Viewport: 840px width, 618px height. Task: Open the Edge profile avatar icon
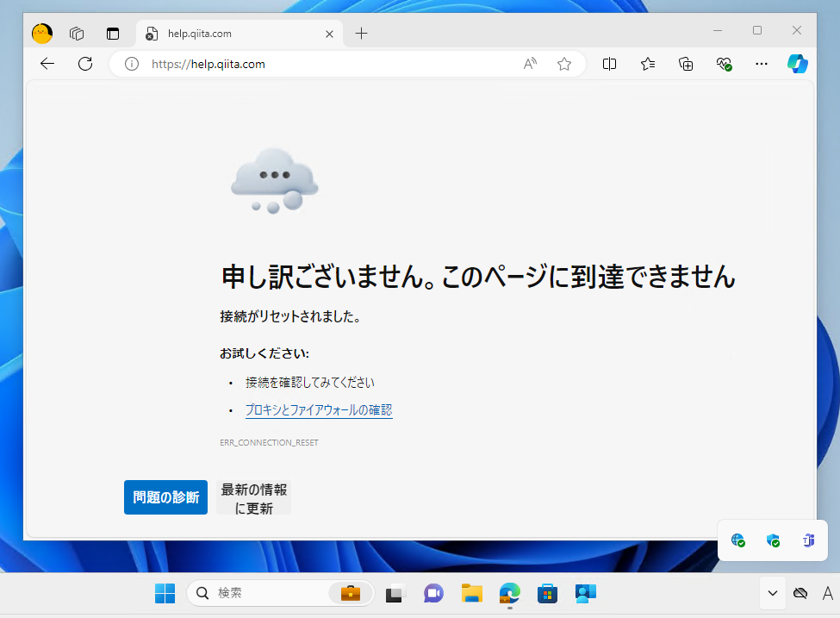[42, 34]
